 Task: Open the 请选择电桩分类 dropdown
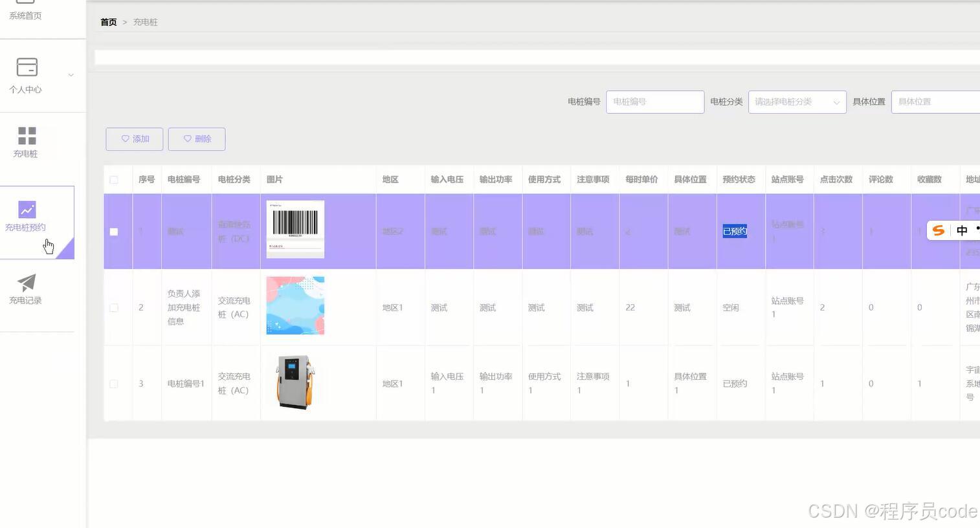coord(797,102)
